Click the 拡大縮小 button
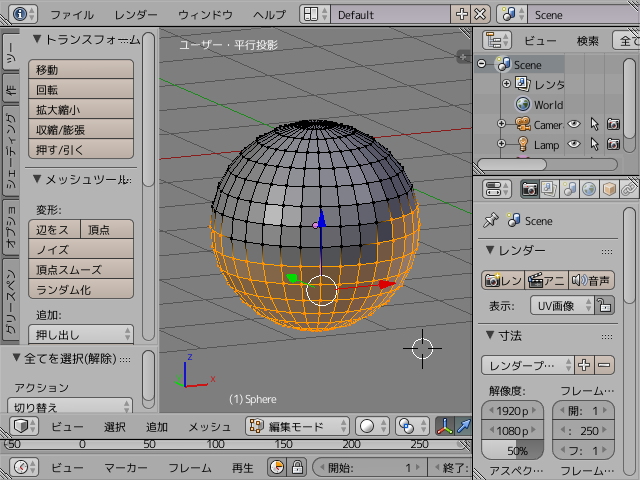This screenshot has width=640, height=480. (x=81, y=109)
